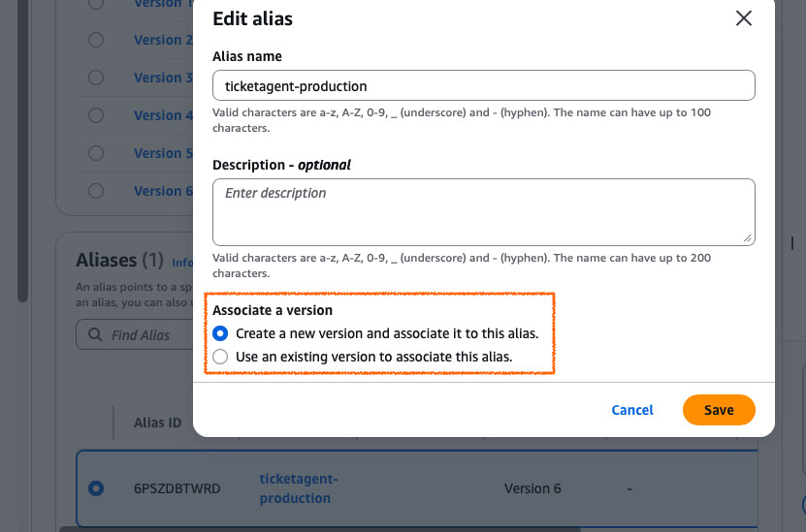Open the Version 5 link

(158, 153)
